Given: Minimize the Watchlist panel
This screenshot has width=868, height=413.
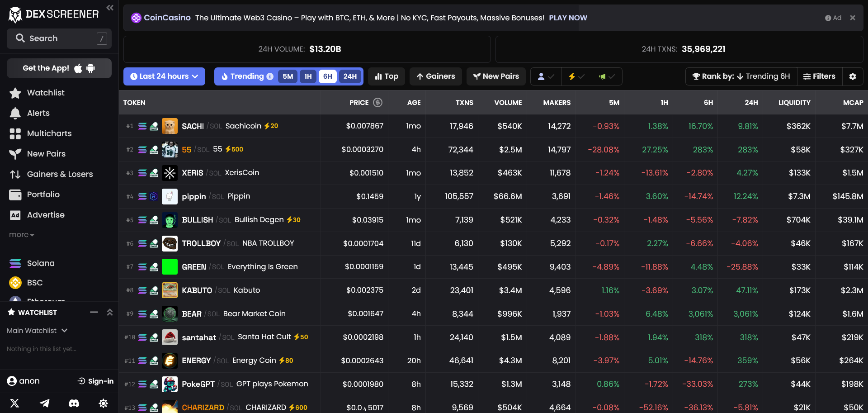Looking at the screenshot, I should click(94, 312).
